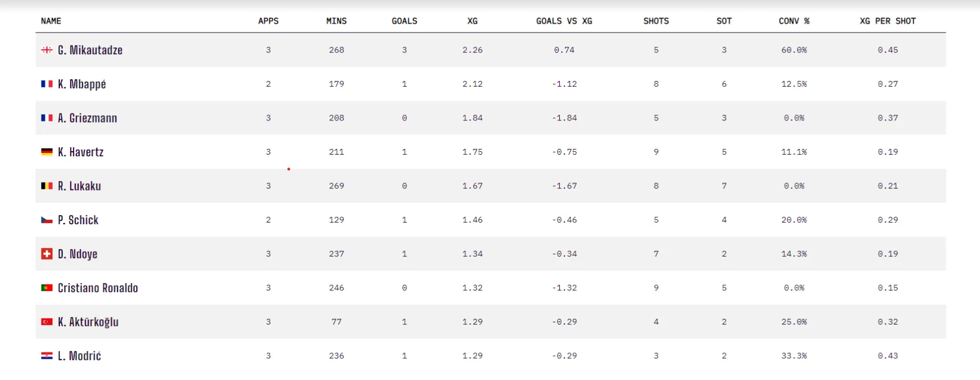Click the Germany flag beside K. Havertz
980x380 pixels.
pyautogui.click(x=47, y=152)
